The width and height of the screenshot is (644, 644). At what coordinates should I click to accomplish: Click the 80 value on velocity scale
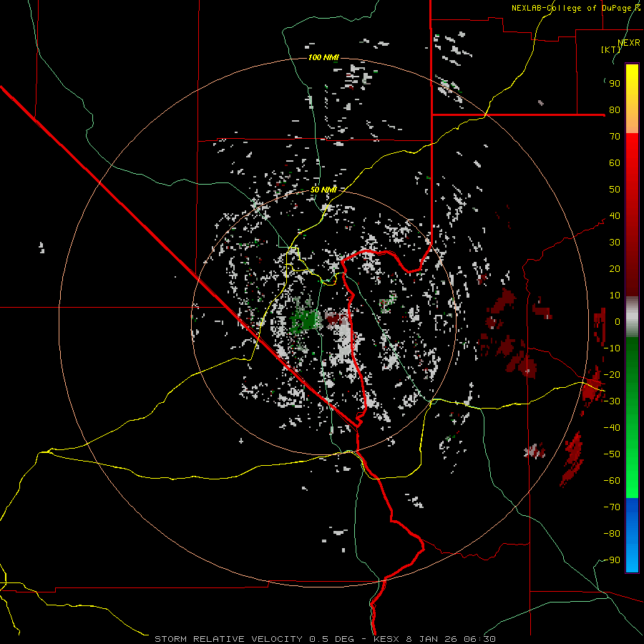(615, 110)
